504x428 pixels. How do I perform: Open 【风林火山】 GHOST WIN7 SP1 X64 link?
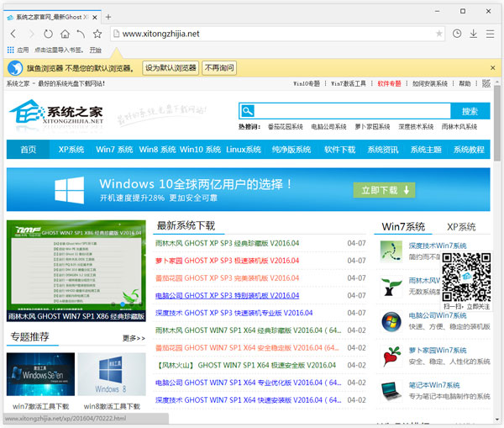point(246,365)
